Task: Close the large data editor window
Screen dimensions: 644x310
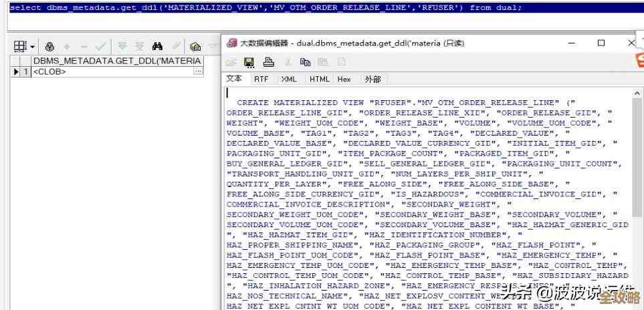Action: [x=631, y=43]
